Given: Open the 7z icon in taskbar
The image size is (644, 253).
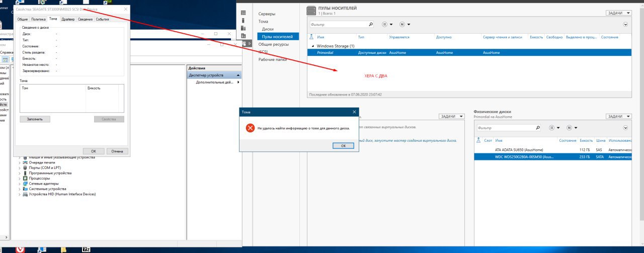Looking at the screenshot, I should tap(86, 249).
